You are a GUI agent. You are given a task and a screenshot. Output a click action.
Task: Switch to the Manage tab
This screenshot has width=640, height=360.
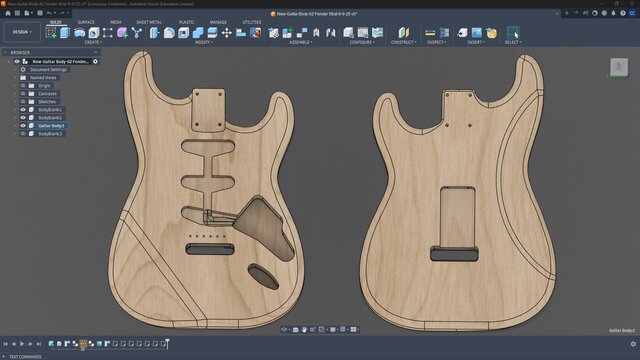(218, 22)
